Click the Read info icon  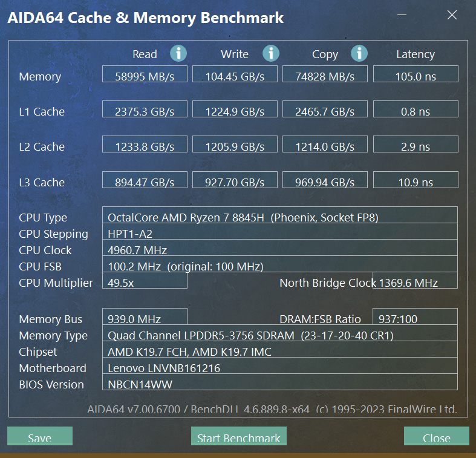pos(178,53)
